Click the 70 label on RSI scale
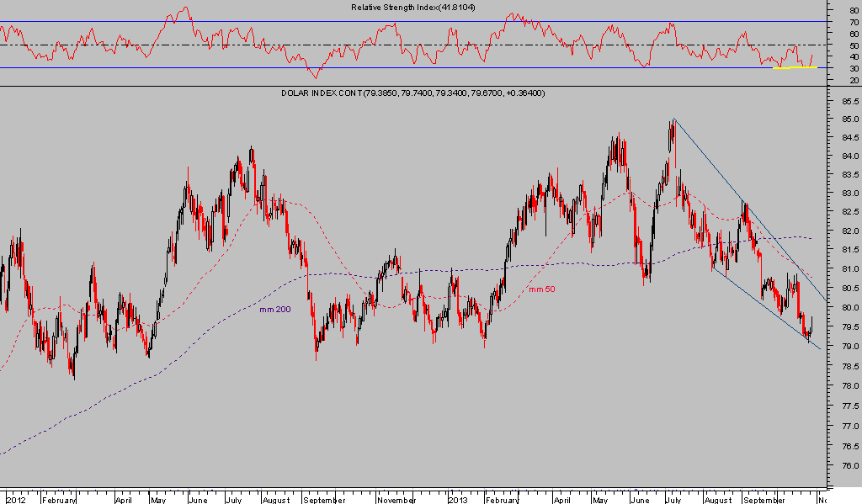This screenshot has width=862, height=504. pyautogui.click(x=854, y=22)
